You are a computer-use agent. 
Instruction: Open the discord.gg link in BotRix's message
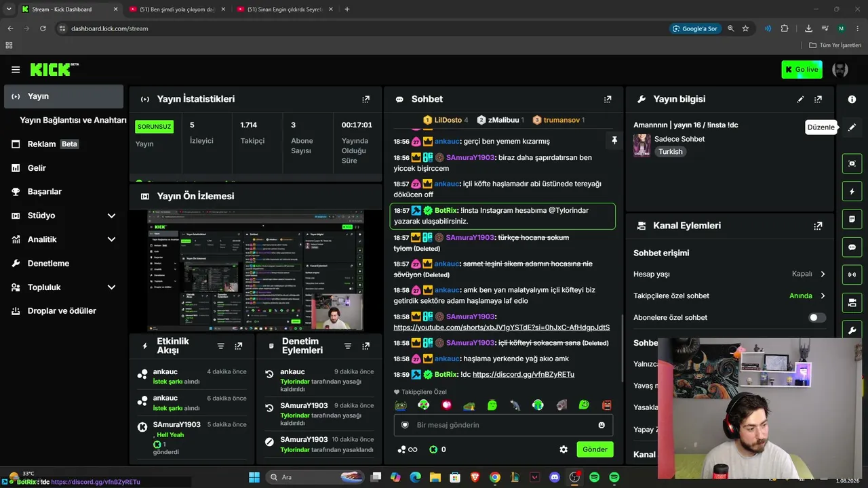(524, 374)
